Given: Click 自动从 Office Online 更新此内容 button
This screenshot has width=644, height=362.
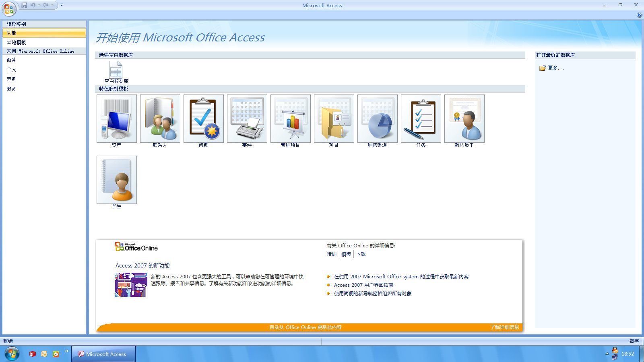Looking at the screenshot, I should 305,327.
